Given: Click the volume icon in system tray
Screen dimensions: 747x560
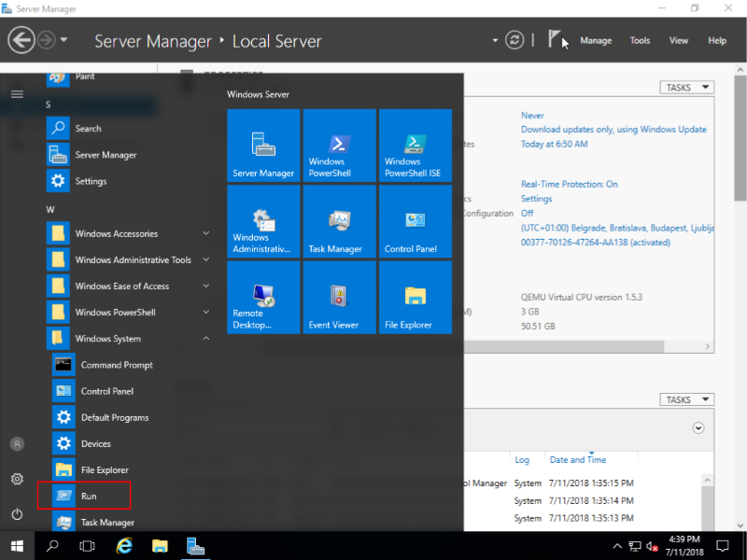Looking at the screenshot, I should (652, 546).
